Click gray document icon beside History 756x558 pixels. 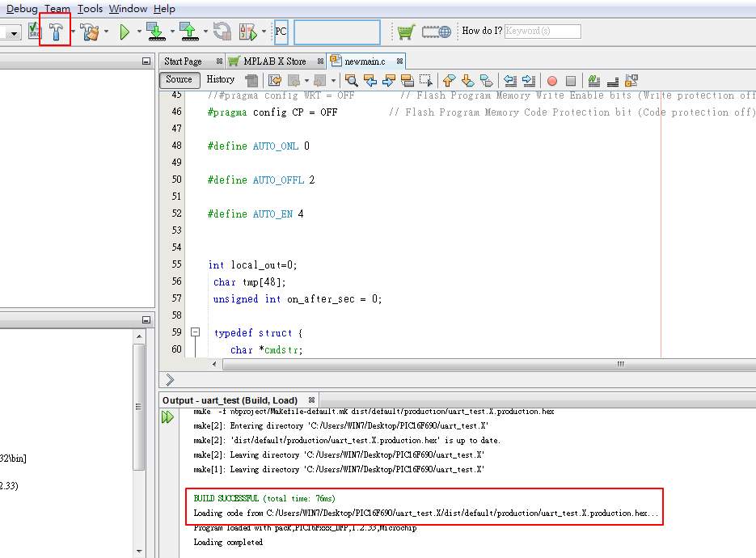(251, 81)
